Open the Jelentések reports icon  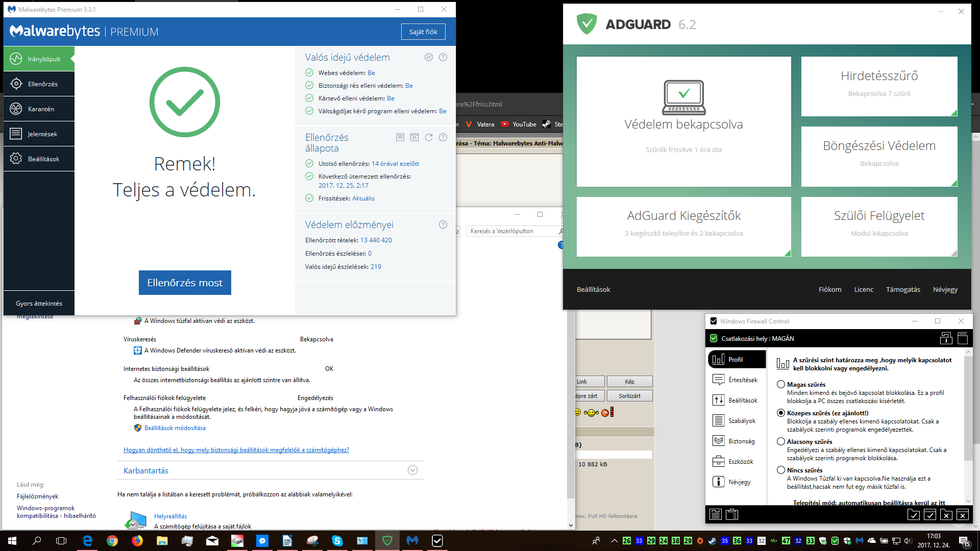(16, 134)
